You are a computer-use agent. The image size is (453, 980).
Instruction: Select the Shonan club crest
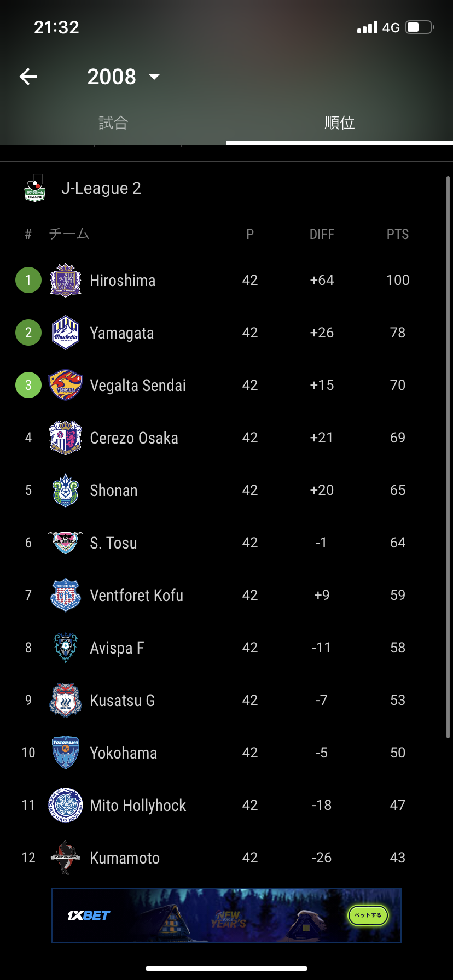66,490
